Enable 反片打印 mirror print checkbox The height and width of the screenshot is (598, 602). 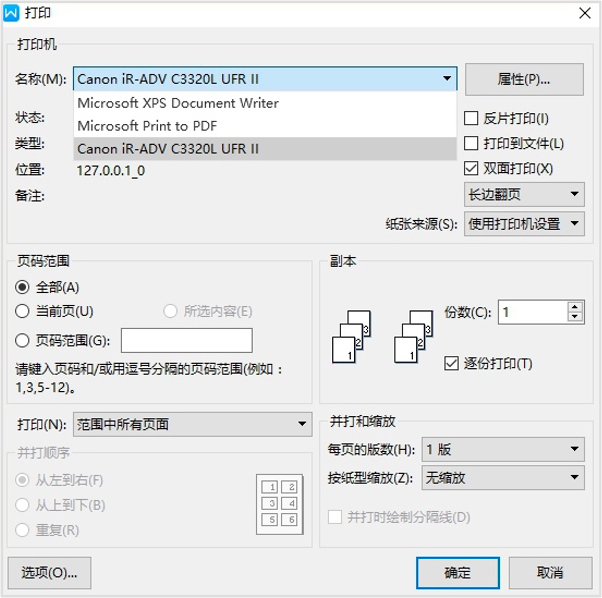[471, 119]
